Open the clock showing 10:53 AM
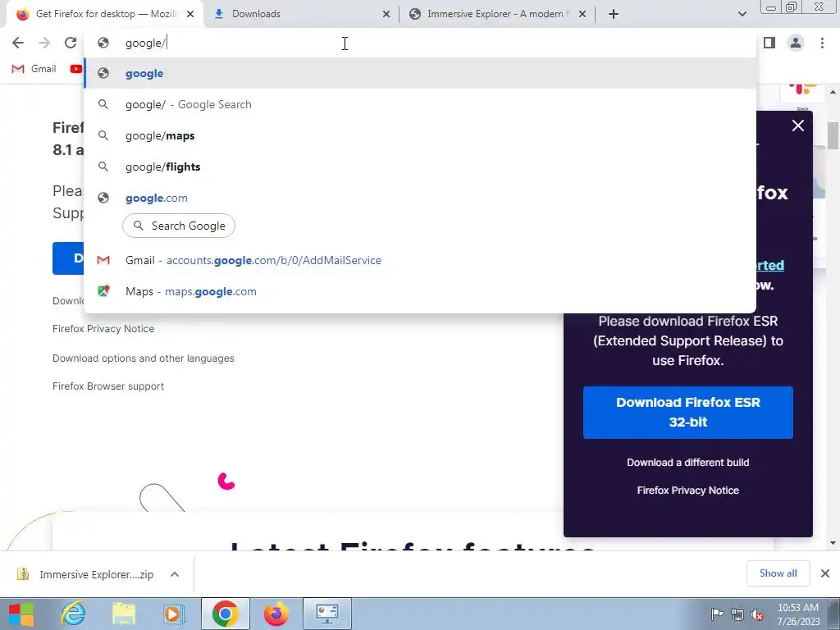This screenshot has height=630, width=840. point(798,614)
